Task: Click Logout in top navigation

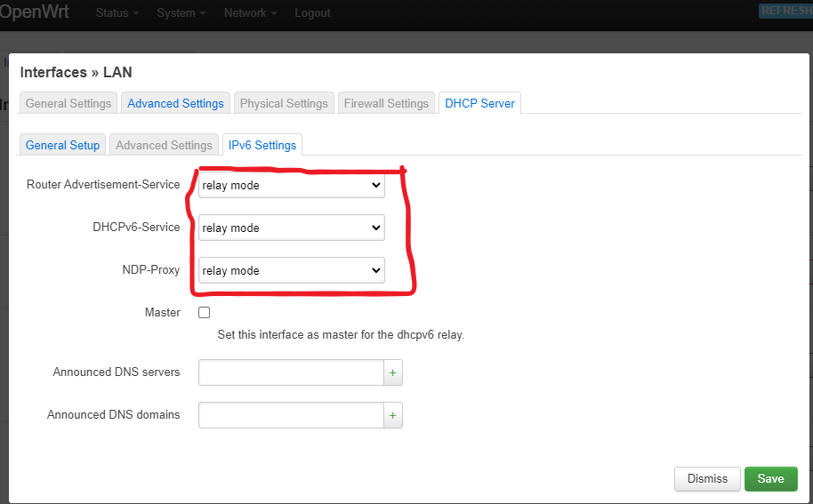Action: click(312, 13)
